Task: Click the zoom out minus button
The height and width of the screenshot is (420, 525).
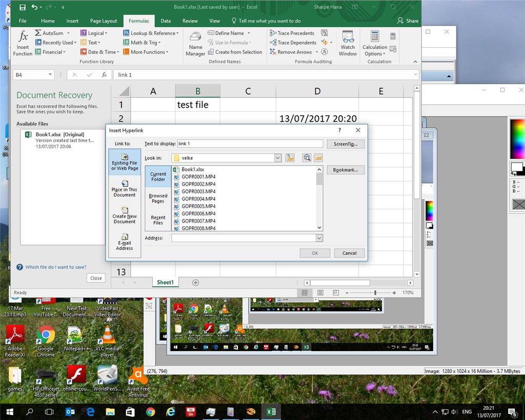Action: point(347,293)
